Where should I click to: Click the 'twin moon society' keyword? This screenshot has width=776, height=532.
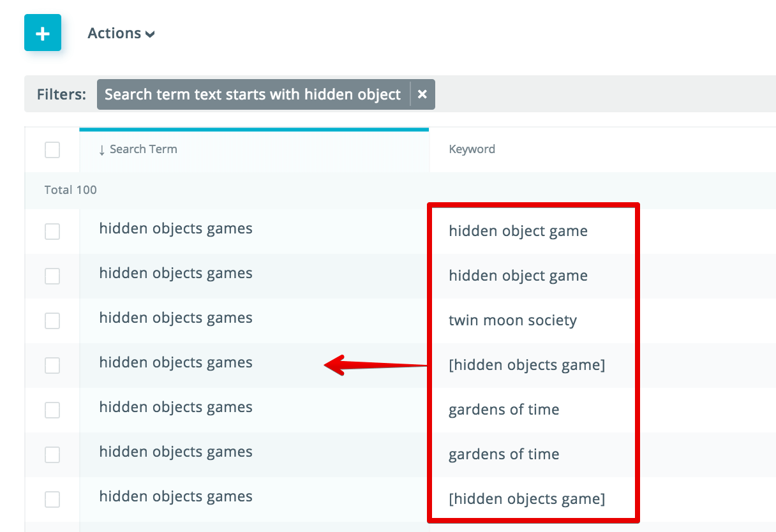point(512,320)
